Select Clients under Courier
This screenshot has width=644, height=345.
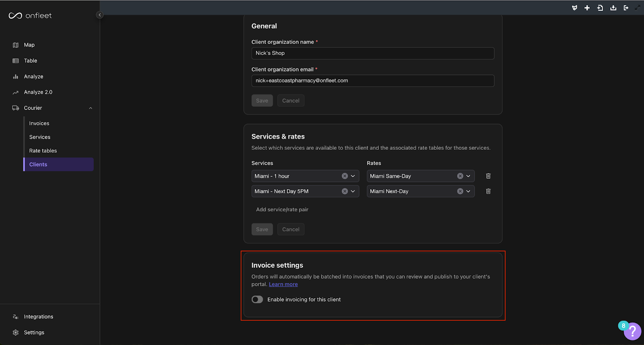click(x=59, y=164)
